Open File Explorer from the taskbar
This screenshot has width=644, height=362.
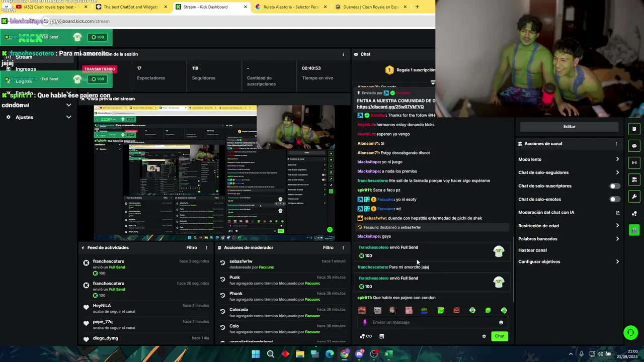300,354
